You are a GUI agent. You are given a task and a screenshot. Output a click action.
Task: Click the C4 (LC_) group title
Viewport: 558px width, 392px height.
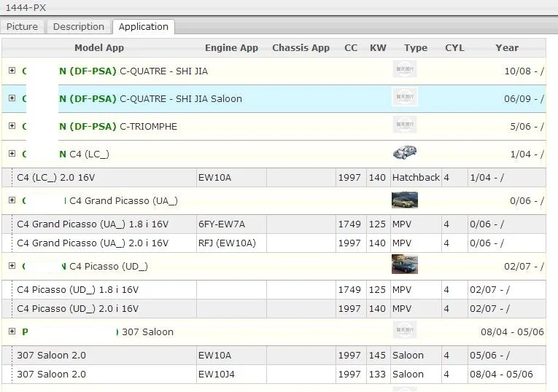(x=89, y=154)
